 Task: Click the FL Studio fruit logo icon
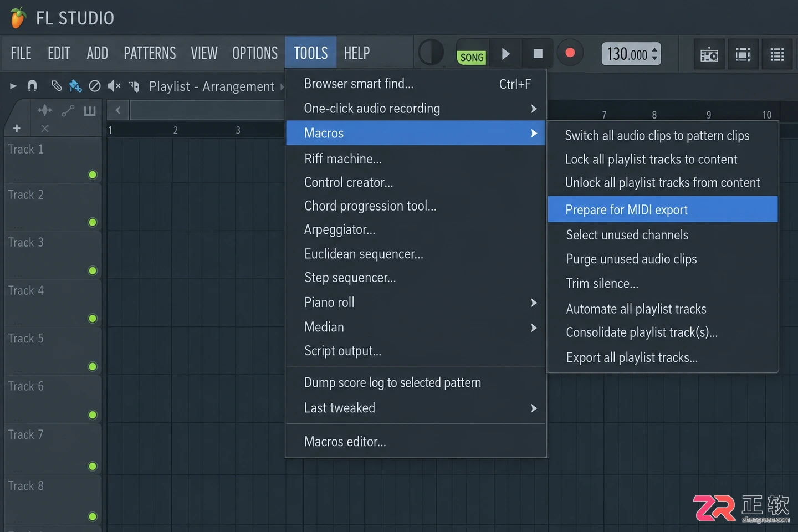pos(18,18)
